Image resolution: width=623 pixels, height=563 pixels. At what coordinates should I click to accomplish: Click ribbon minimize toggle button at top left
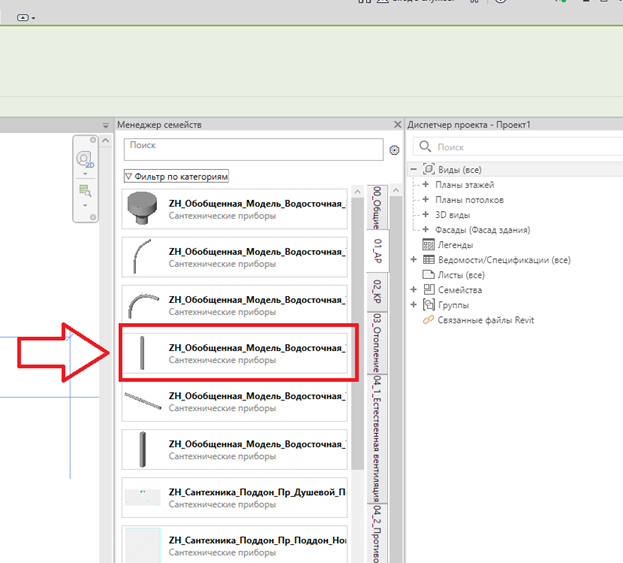[x=23, y=17]
